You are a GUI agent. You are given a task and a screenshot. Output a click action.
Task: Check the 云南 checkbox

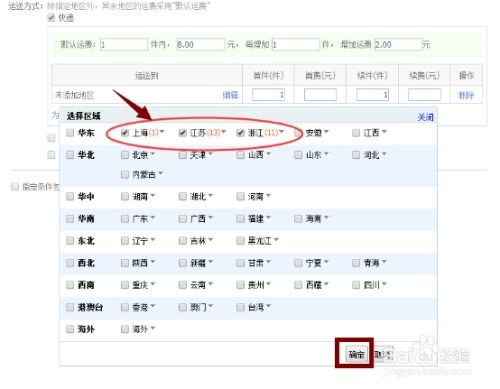point(182,285)
